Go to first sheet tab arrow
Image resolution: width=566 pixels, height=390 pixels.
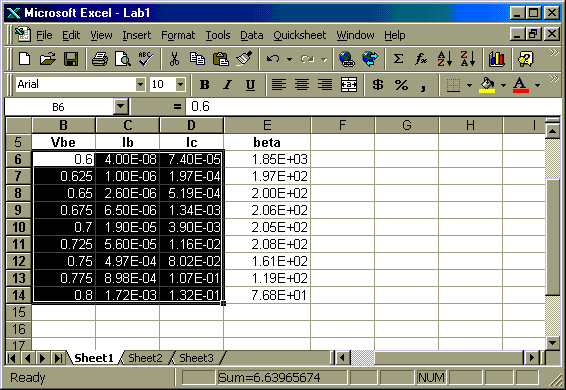[12, 358]
